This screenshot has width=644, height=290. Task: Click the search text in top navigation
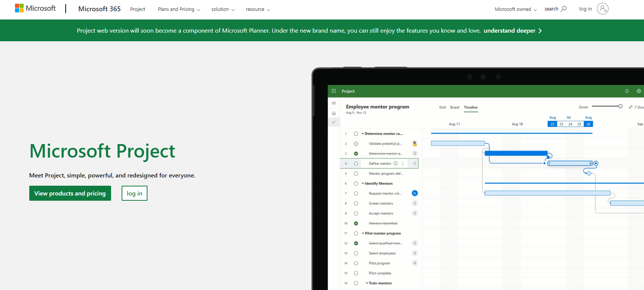551,9
